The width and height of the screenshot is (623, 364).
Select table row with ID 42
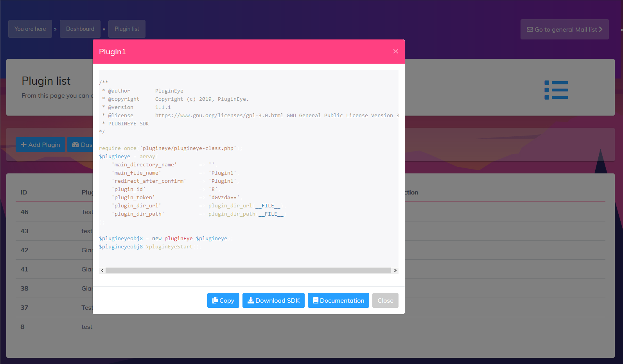point(311,250)
